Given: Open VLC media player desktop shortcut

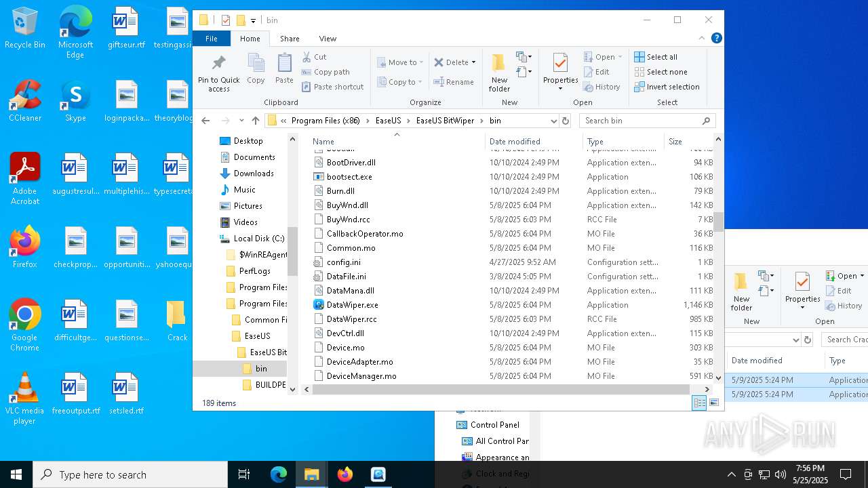Looking at the screenshot, I should 24,399.
